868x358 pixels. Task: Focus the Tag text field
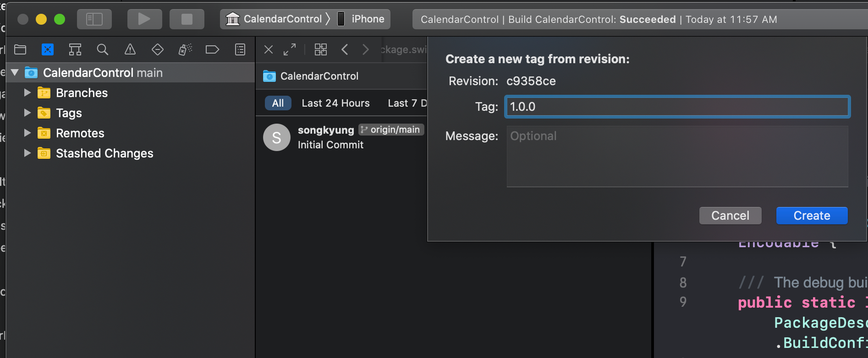tap(677, 107)
